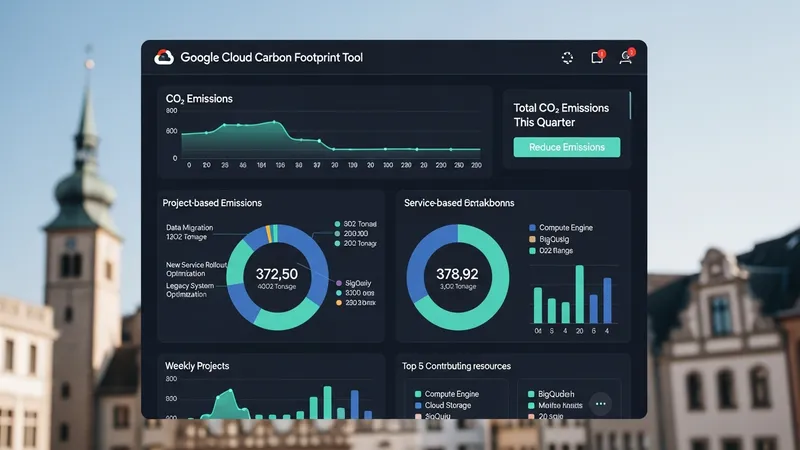Click the blue segment of the service donut chart
The image size is (800, 450).
[428, 260]
